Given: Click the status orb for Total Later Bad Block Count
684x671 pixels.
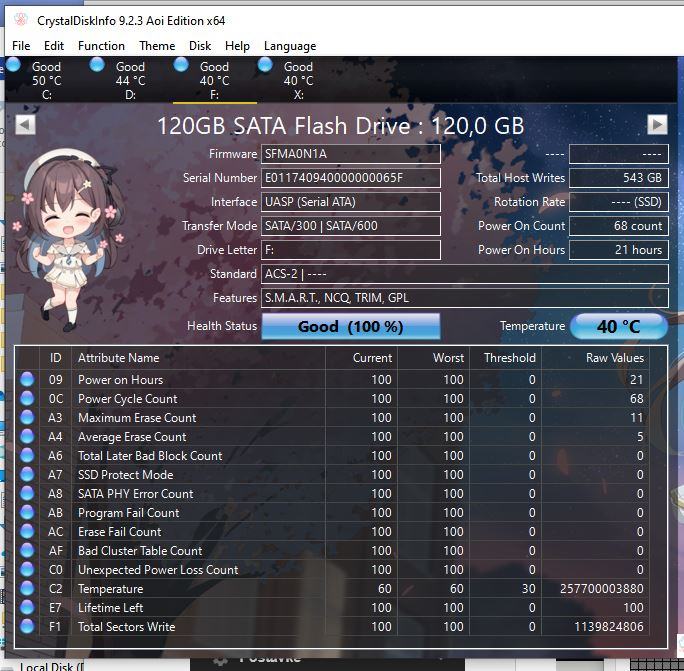Looking at the screenshot, I should tap(27, 455).
